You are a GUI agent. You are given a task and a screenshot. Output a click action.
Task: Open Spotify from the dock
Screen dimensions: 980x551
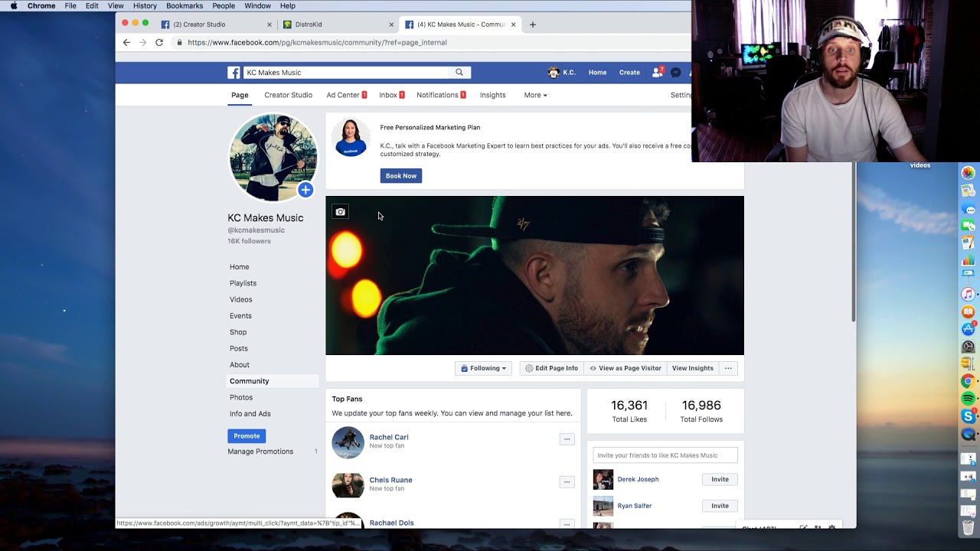pyautogui.click(x=969, y=399)
